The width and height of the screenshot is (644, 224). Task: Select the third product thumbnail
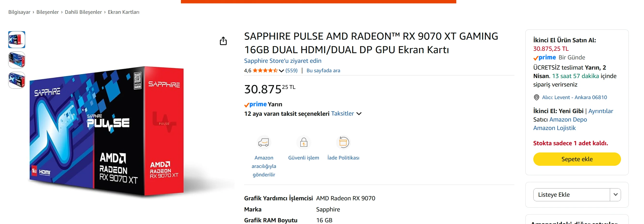pos(17,80)
